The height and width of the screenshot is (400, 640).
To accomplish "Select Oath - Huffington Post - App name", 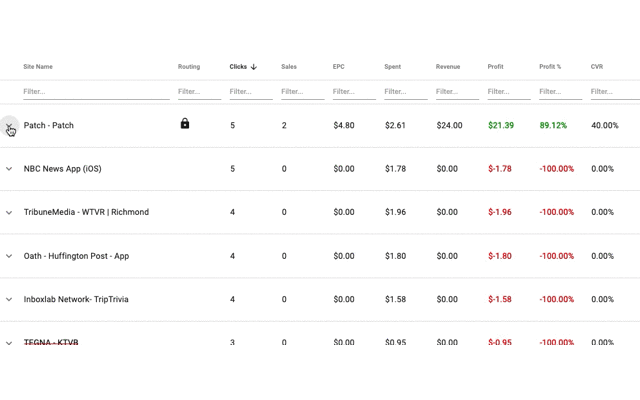I will pos(76,256).
